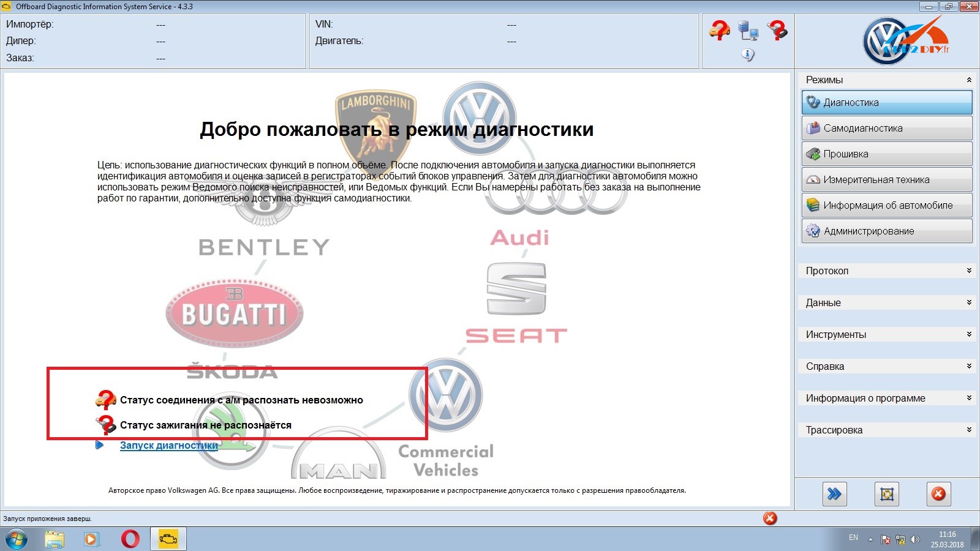Click the volume speaker tray icon
The image size is (980, 551).
point(915,539)
